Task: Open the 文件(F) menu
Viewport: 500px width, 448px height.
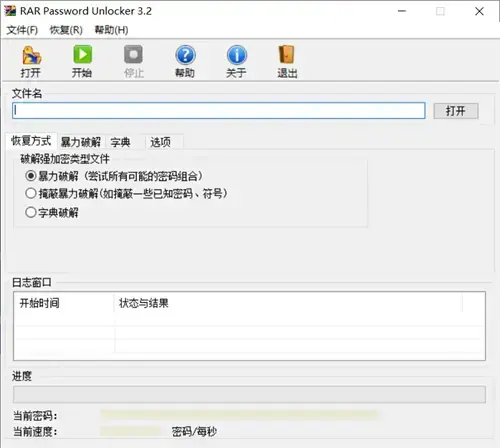Action: tap(22, 30)
